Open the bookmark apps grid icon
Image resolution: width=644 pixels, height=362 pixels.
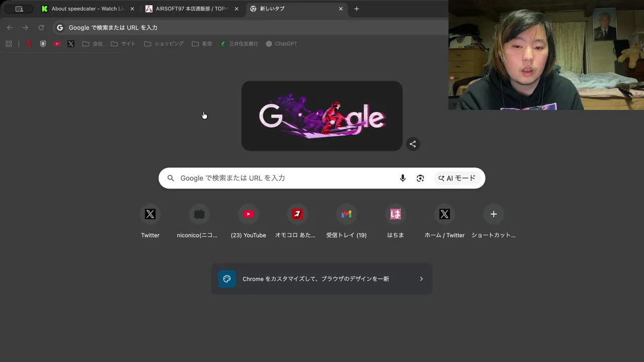coord(9,44)
